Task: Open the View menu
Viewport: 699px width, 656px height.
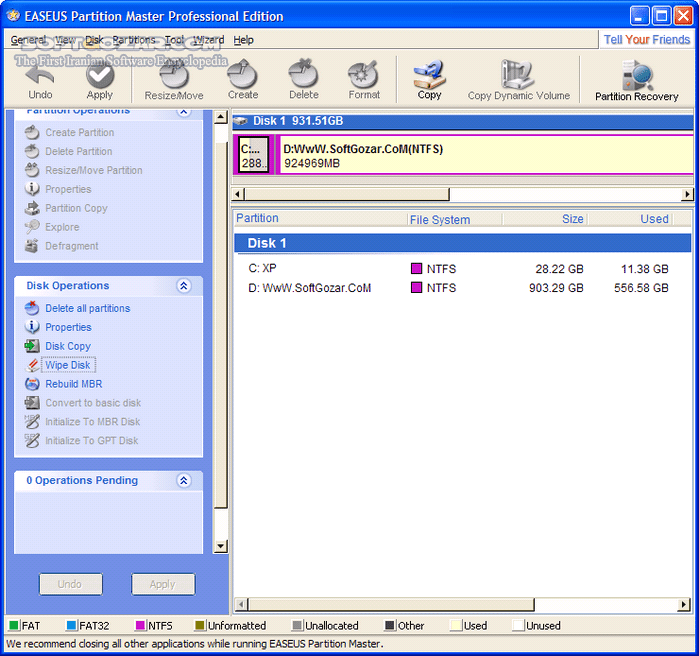Action: (65, 40)
